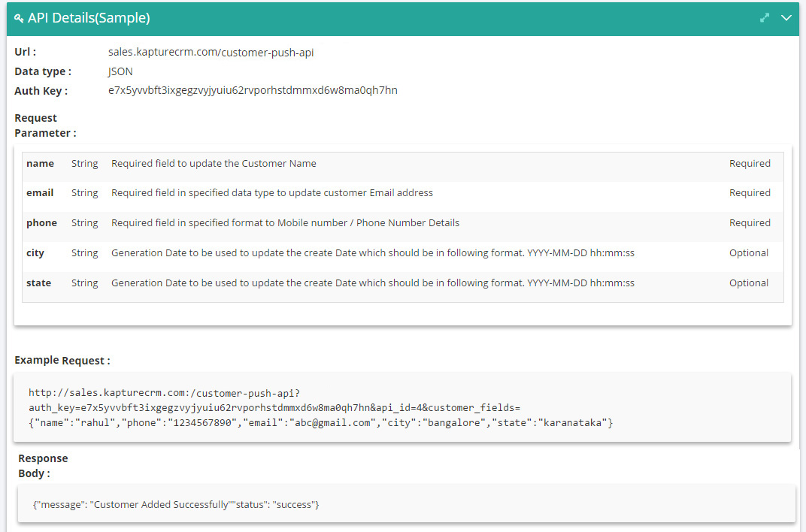Click the Generation Date description in state row
This screenshot has height=532, width=806.
pos(373,283)
